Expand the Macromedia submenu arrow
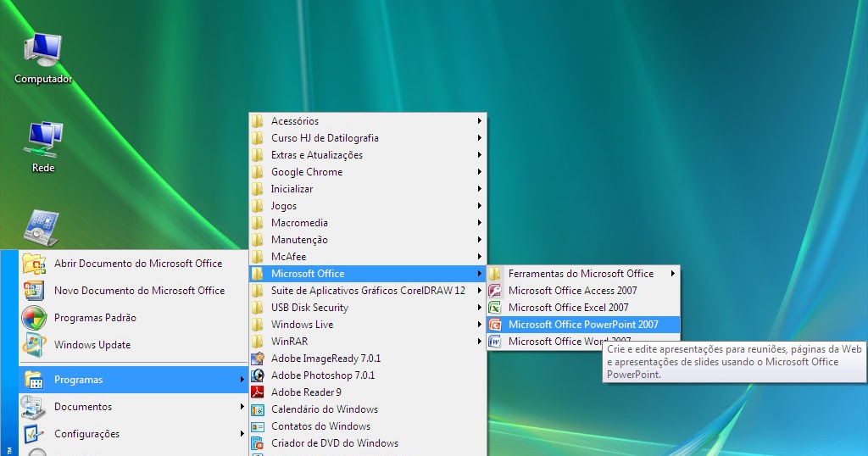868x456 pixels. point(480,222)
